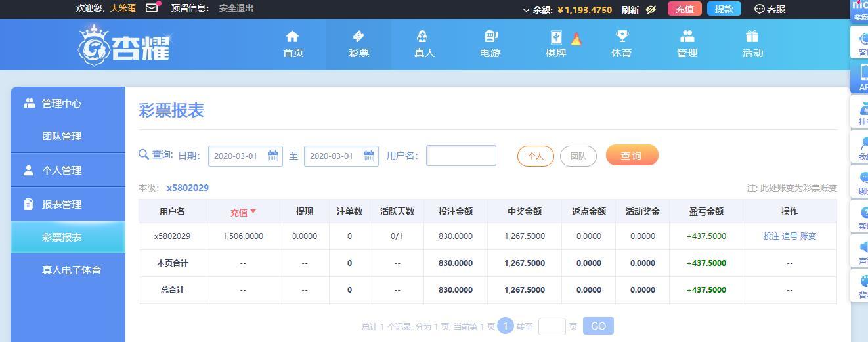Screen dimensions: 868x342
Task: Open the mail envelope icon
Action: point(152,9)
